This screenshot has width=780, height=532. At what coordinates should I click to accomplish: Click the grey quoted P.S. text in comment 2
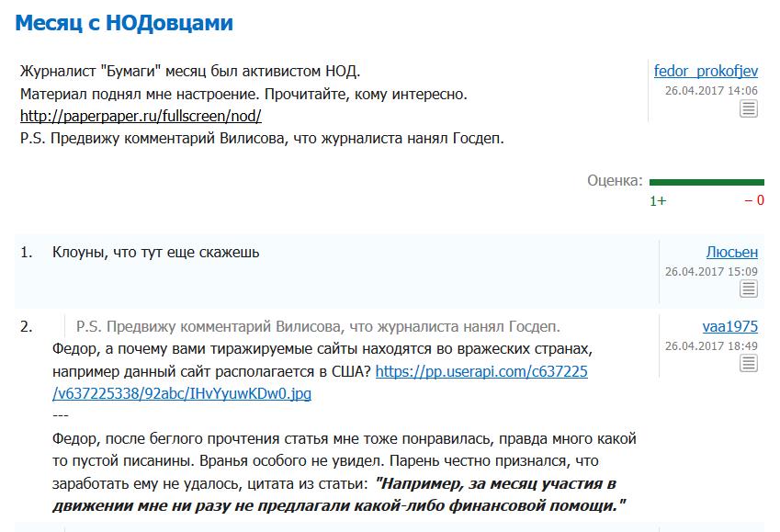click(318, 326)
